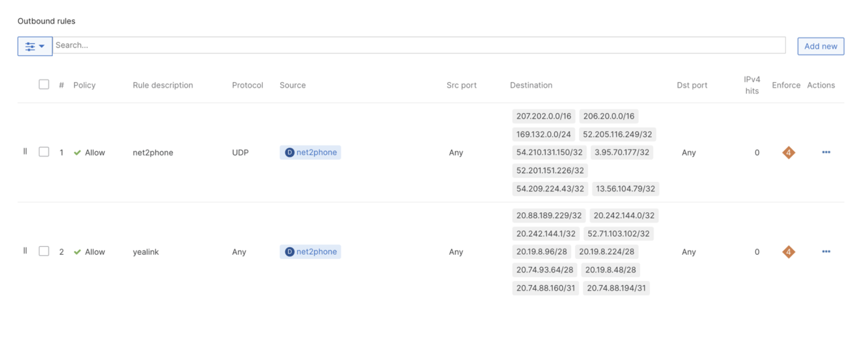The height and width of the screenshot is (338, 868).
Task: Select destination tag 20.19.8.224/28
Action: [606, 252]
